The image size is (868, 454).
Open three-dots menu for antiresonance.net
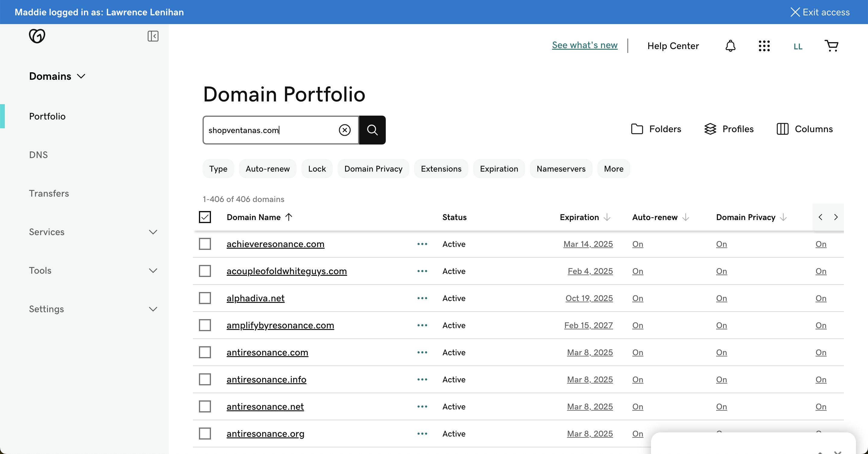tap(422, 406)
